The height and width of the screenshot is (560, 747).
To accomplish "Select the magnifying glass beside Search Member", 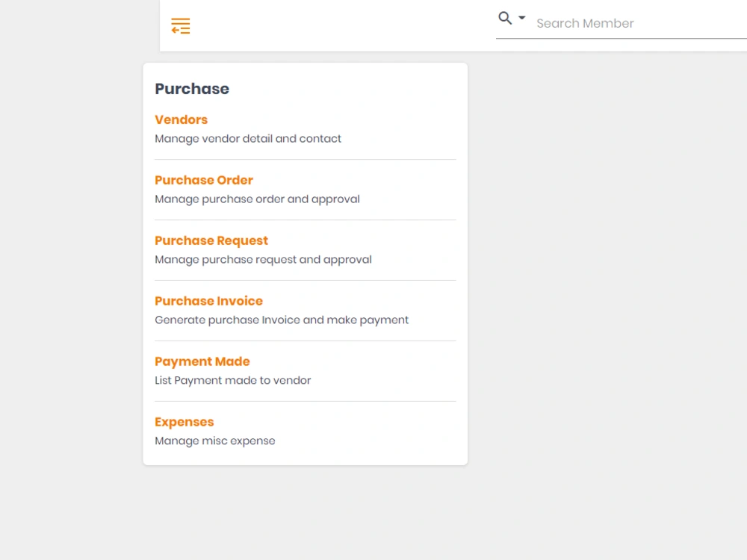I will pos(503,17).
